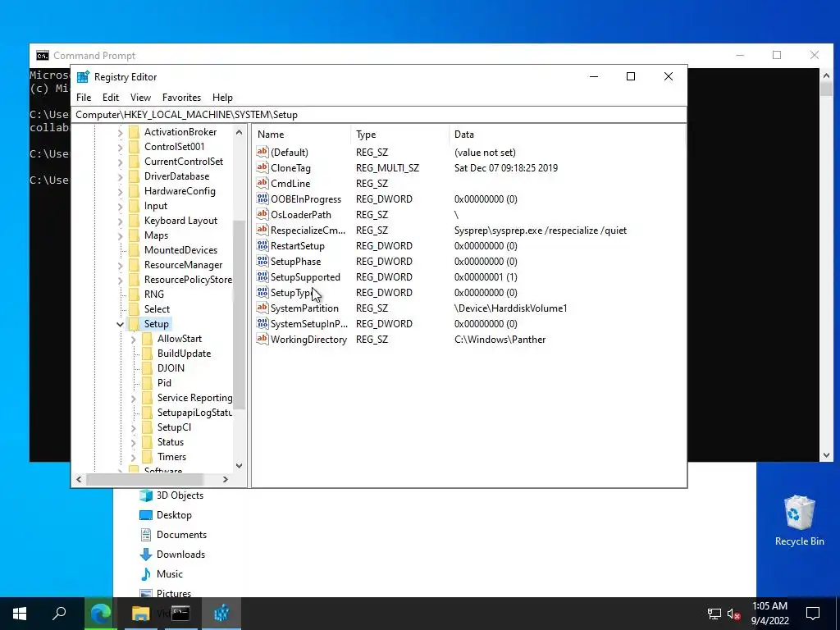Expand the AllowStart subkey
840x630 pixels.
[x=134, y=339]
